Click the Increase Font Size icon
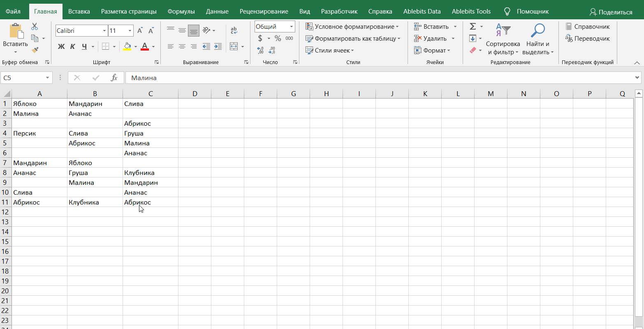Screen dimensions: 644x329 point(140,31)
